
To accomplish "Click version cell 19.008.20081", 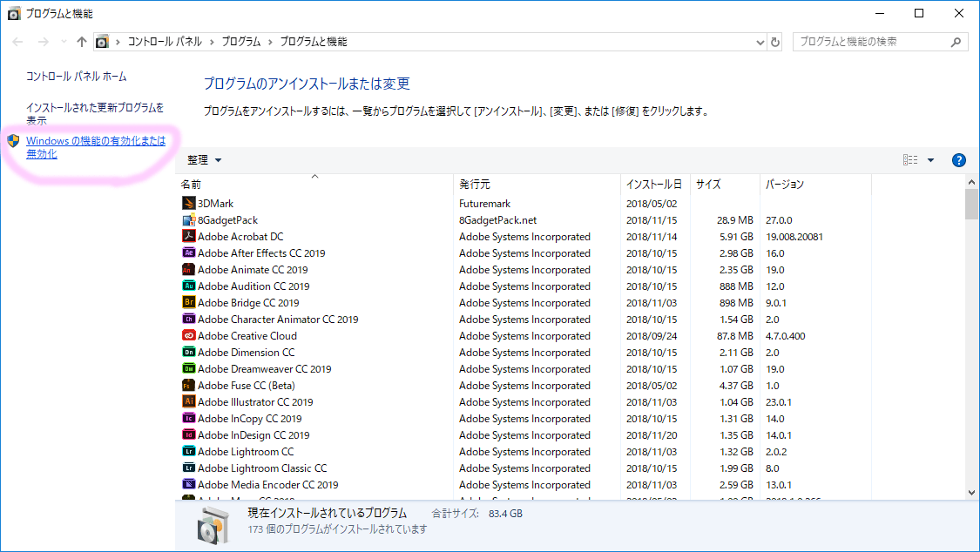I will 794,237.
